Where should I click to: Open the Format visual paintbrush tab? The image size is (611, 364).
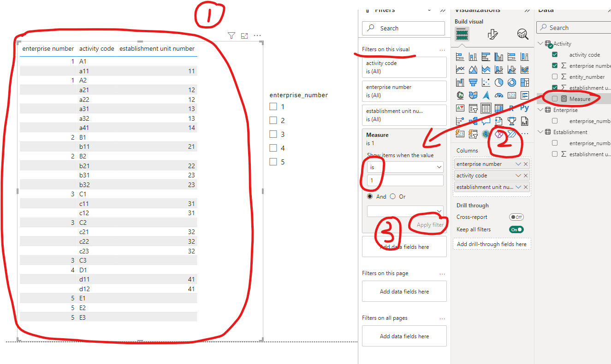(x=492, y=34)
